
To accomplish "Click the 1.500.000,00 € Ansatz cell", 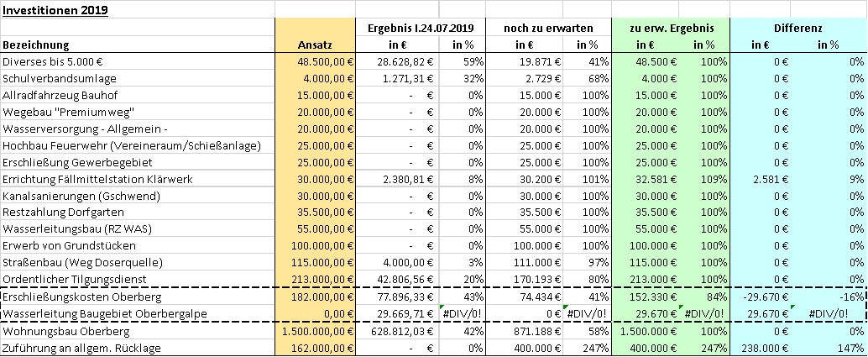I will [315, 332].
